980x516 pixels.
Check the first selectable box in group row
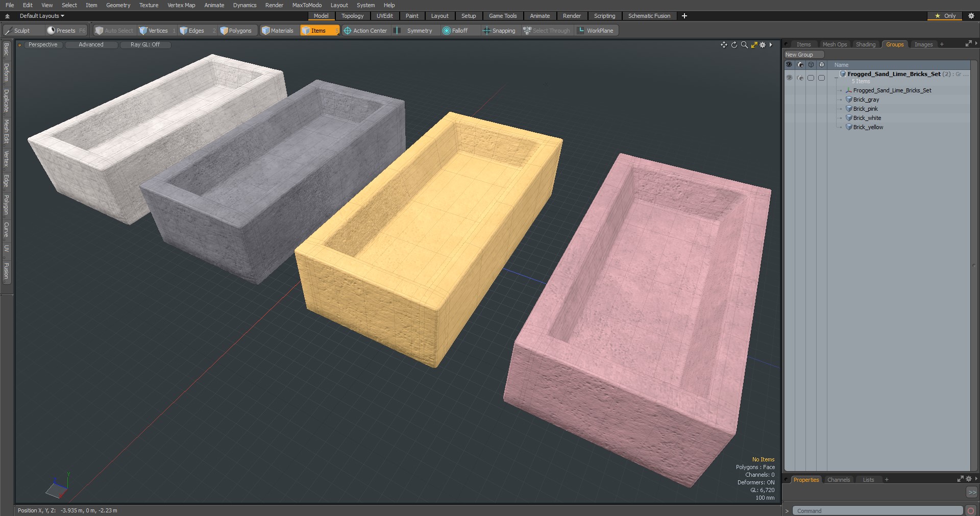pyautogui.click(x=811, y=78)
